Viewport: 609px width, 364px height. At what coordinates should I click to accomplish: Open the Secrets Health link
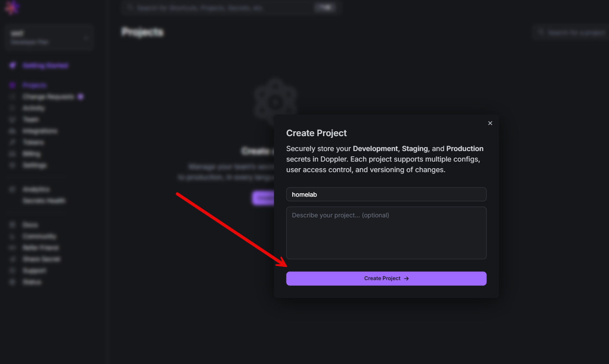44,201
